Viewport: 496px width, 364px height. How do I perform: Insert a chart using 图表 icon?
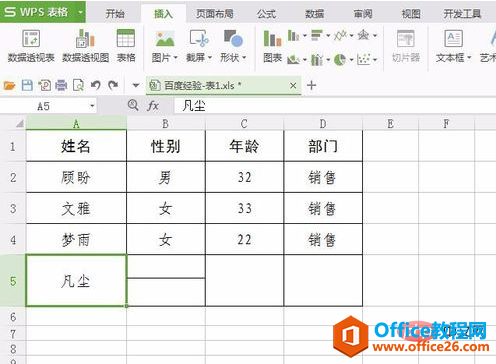tap(272, 38)
